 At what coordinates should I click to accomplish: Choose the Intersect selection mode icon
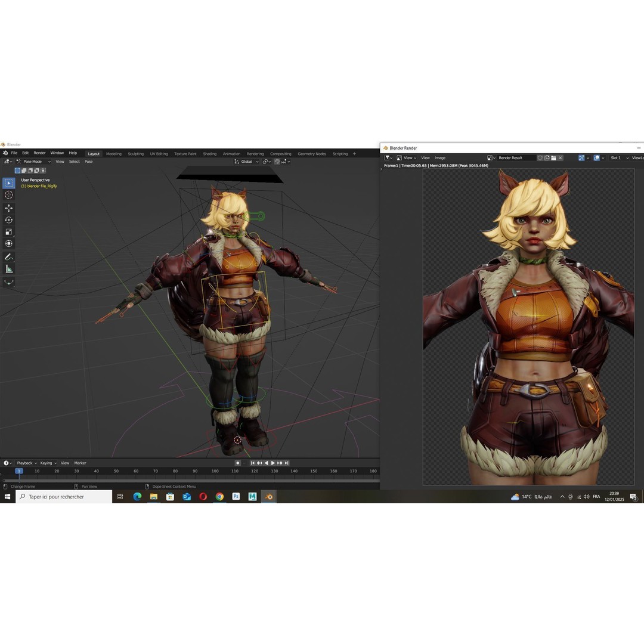coord(44,171)
